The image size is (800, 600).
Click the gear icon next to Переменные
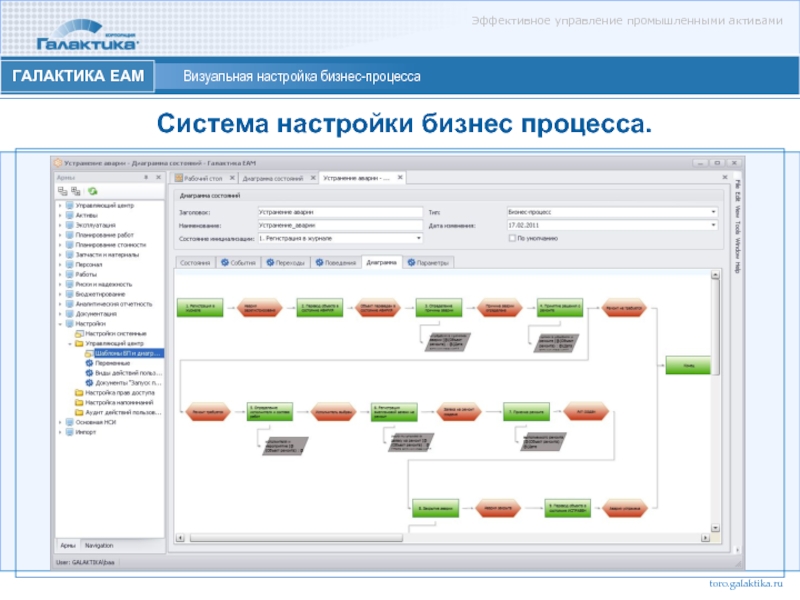point(89,363)
